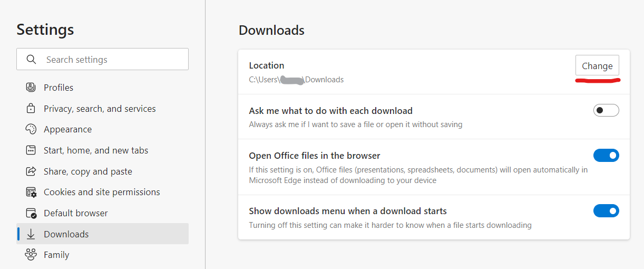Click the Default browser icon
Screen dimensions: 644x269
(31, 213)
